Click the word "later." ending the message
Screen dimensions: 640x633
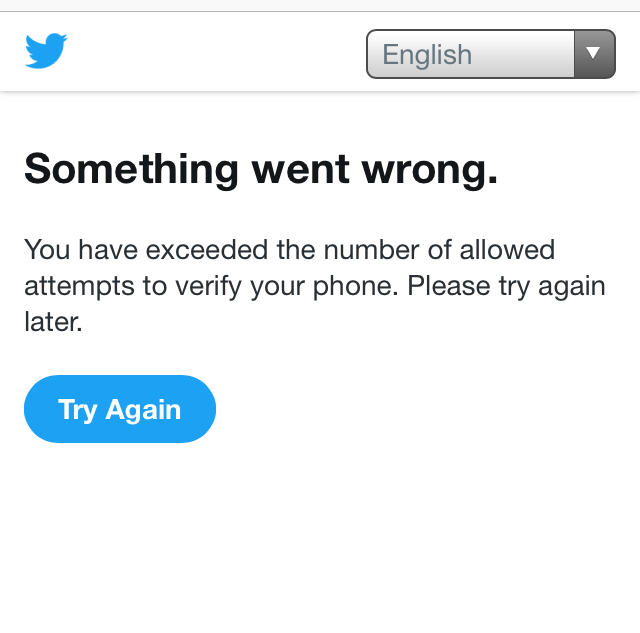coord(52,323)
